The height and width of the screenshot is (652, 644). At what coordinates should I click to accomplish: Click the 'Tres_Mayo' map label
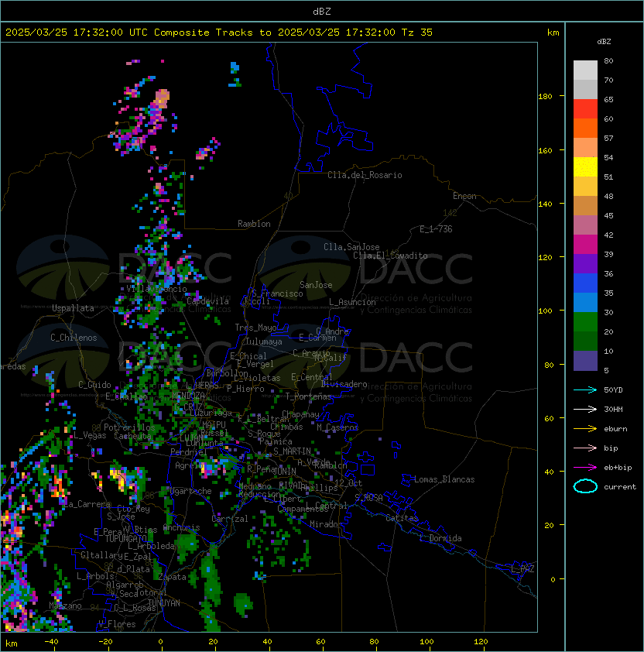(x=255, y=328)
